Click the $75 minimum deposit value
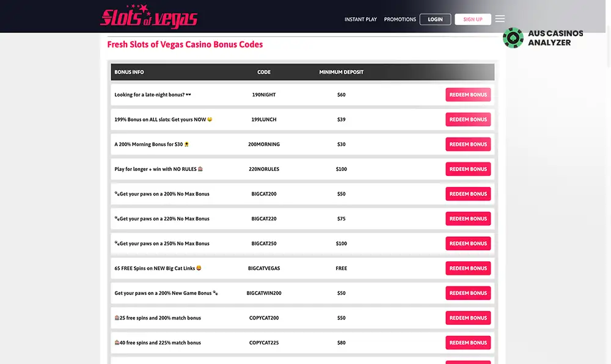 click(342, 219)
